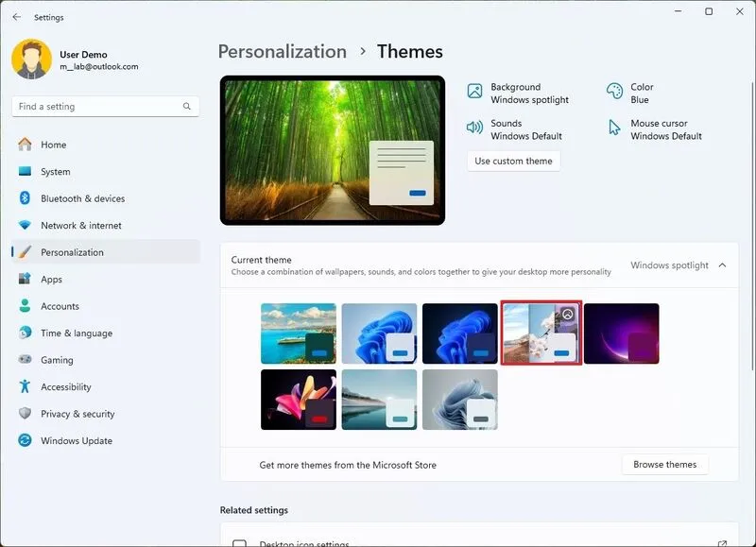Screen dimensions: 756x547
Task: Click the Bluetooth & devices icon
Action: (x=25, y=198)
